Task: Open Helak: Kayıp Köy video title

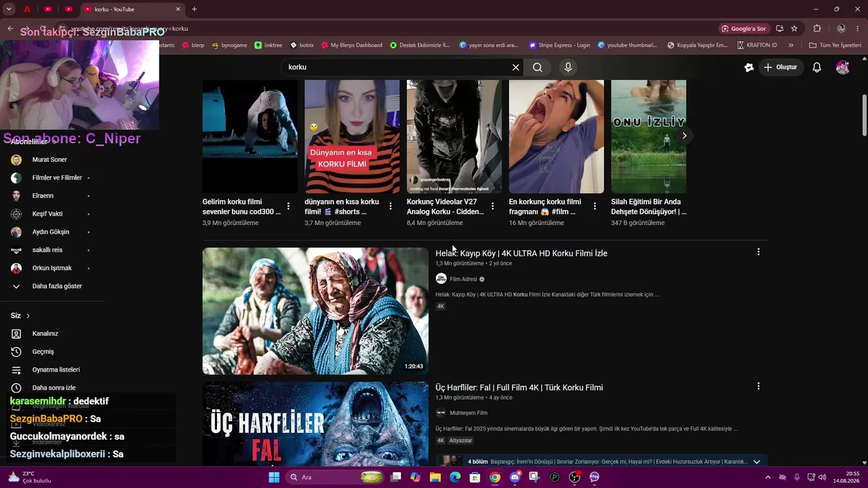Action: (x=521, y=253)
